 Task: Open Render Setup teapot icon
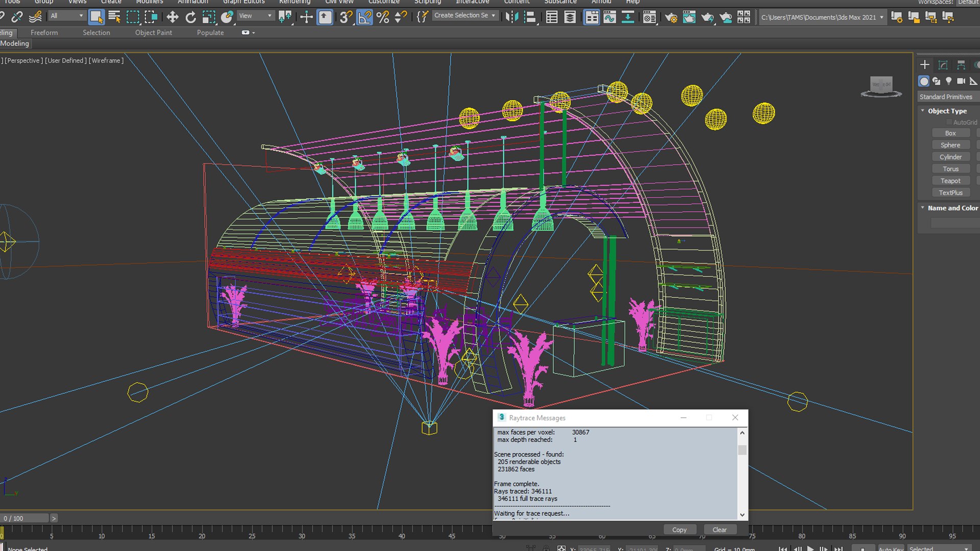click(x=671, y=17)
